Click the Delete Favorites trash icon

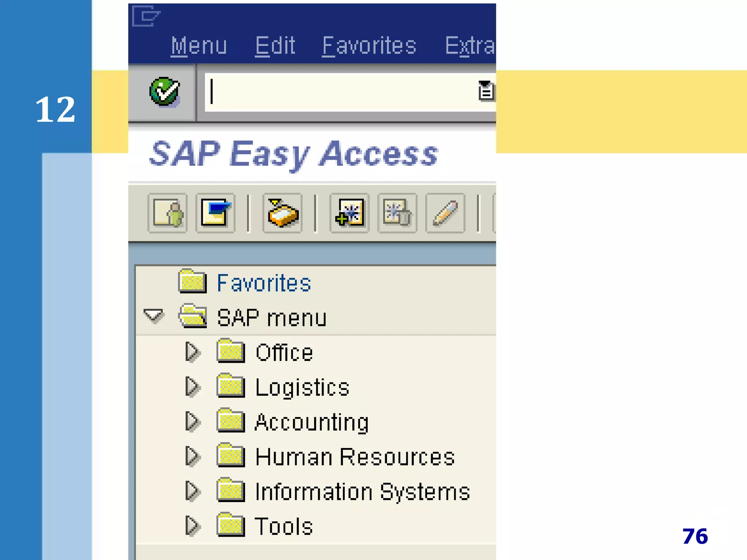coord(397,213)
